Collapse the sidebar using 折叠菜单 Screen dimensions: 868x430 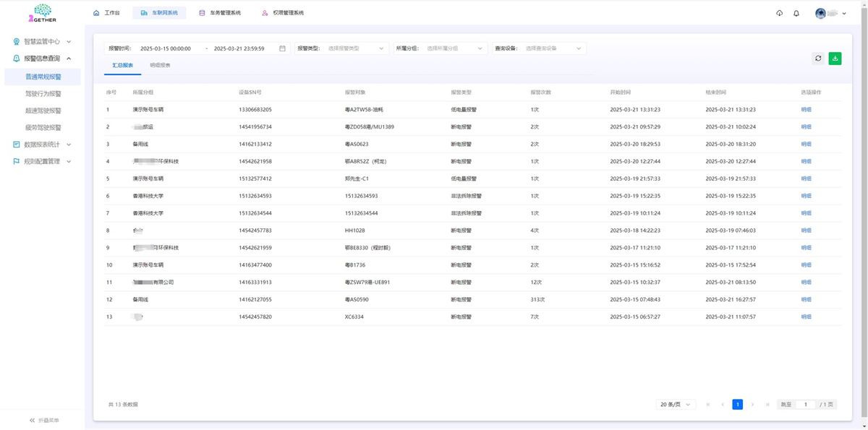tap(43, 420)
